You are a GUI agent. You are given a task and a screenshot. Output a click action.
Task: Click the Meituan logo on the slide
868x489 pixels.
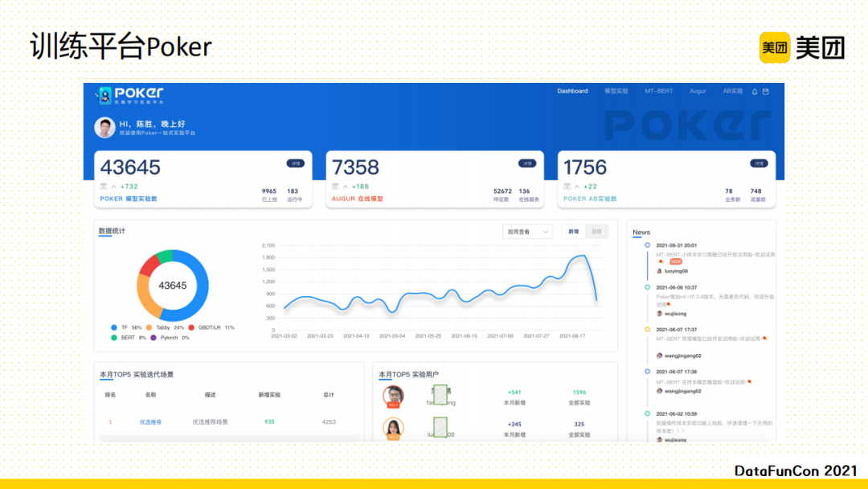[x=801, y=47]
